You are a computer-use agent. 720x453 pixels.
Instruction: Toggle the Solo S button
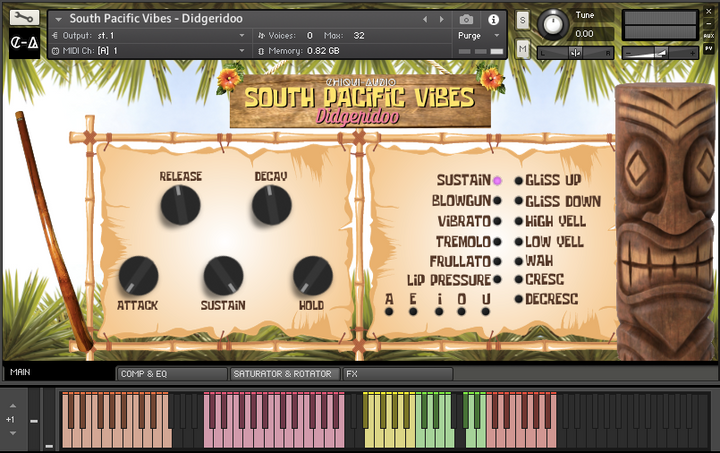pos(523,20)
